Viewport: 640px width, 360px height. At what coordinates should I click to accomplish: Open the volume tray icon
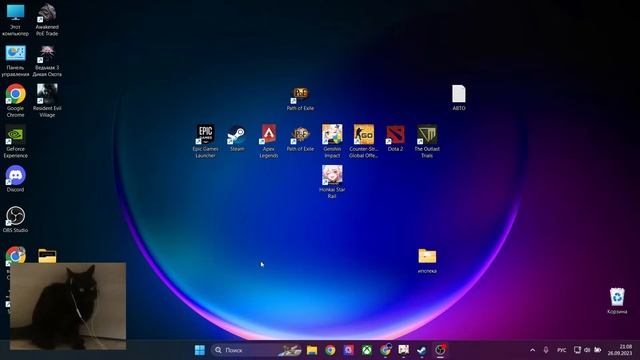587,350
